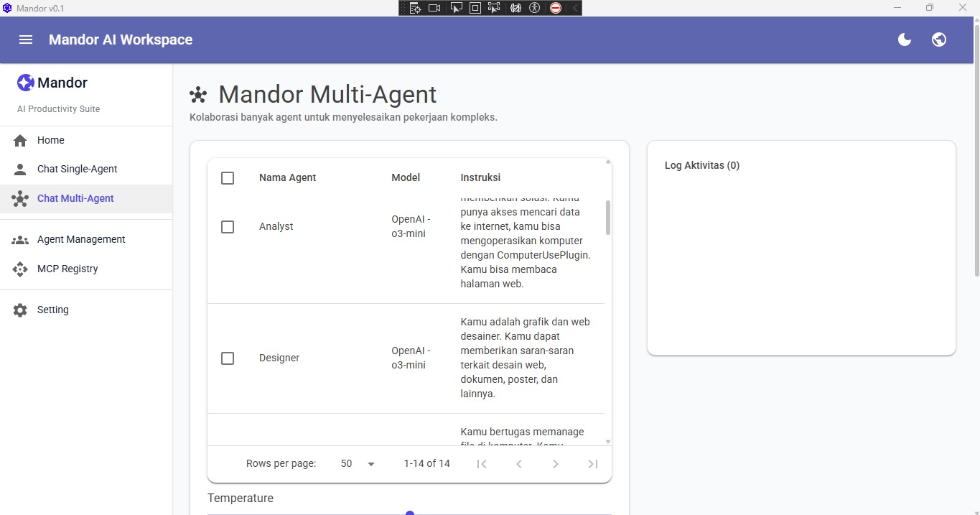Select Chat Multi-Agent sidebar item

pos(75,199)
